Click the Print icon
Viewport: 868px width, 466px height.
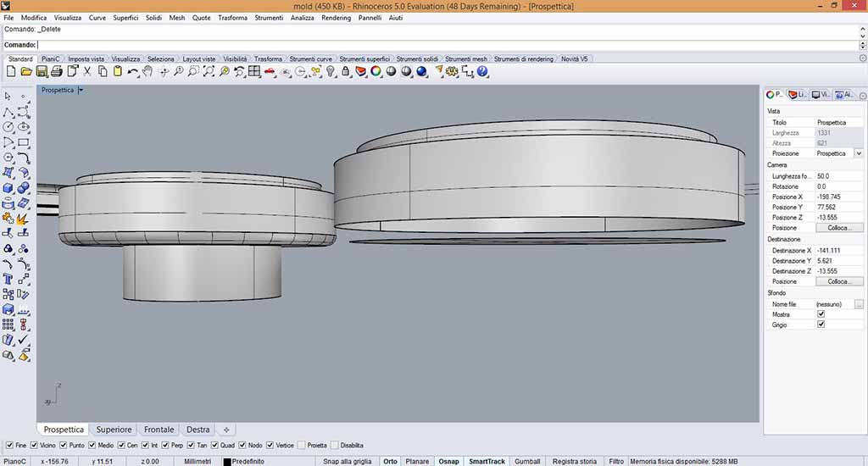(57, 71)
